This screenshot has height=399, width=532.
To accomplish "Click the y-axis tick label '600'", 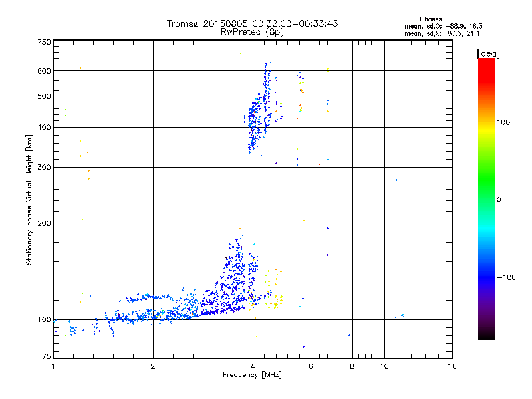I will (44, 71).
